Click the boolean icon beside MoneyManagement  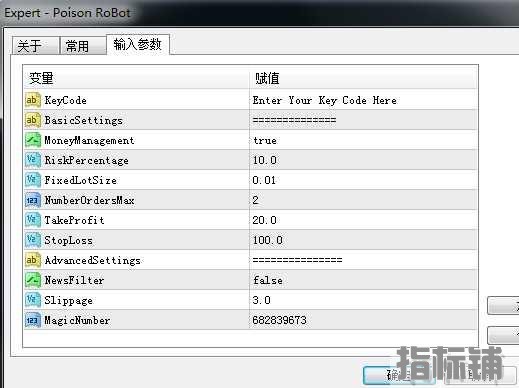[x=33, y=140]
